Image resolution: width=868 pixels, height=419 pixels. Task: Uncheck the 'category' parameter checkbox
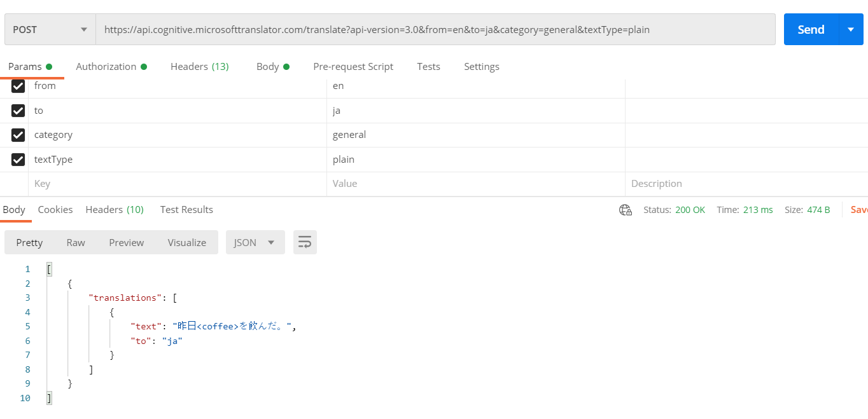click(x=18, y=135)
